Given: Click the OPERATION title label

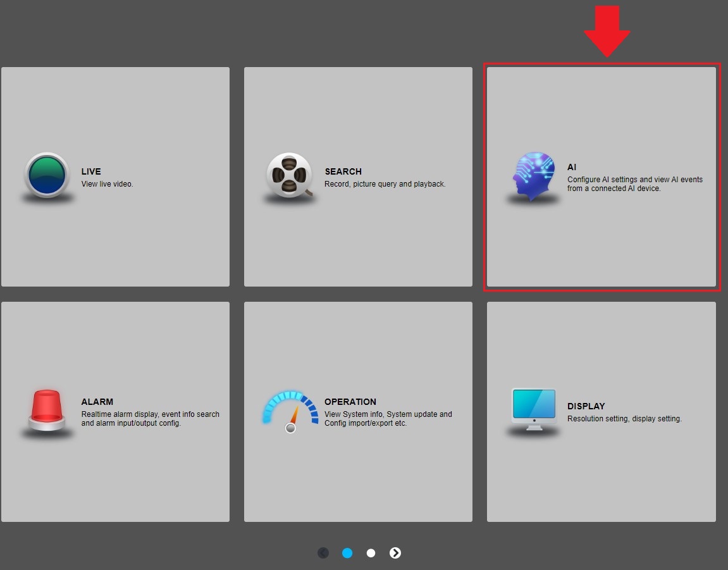Looking at the screenshot, I should pos(350,402).
